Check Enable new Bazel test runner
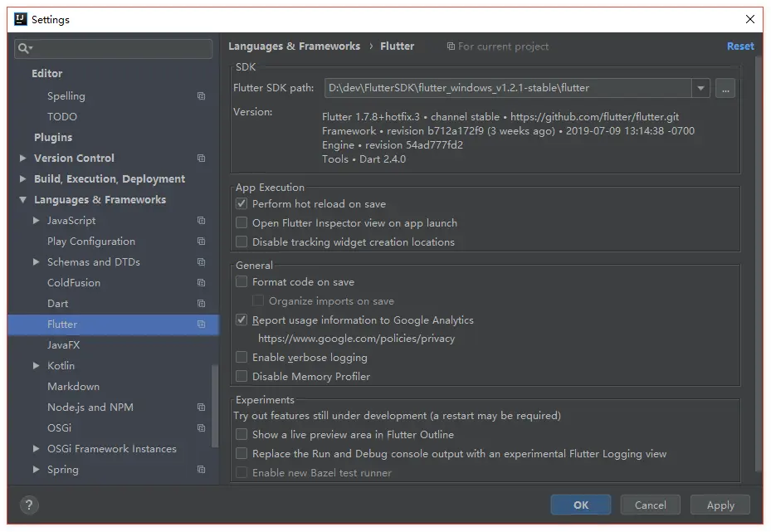The height and width of the screenshot is (532, 771). pyautogui.click(x=242, y=472)
